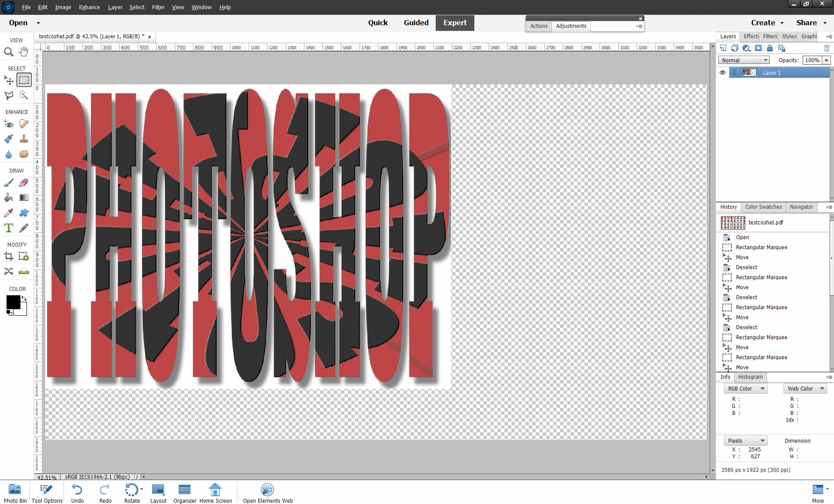This screenshot has width=834, height=504.
Task: Click the Redo button
Action: pos(105,493)
